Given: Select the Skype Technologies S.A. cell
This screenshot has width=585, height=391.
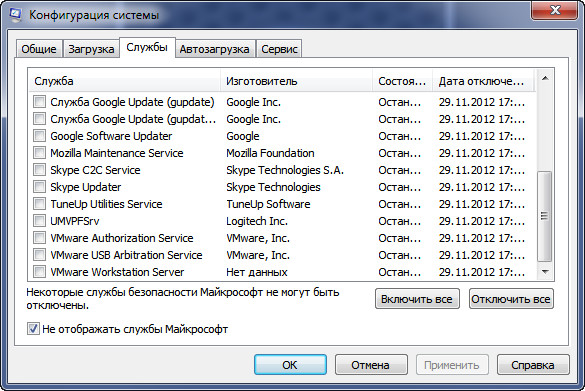Looking at the screenshot, I should [285, 170].
